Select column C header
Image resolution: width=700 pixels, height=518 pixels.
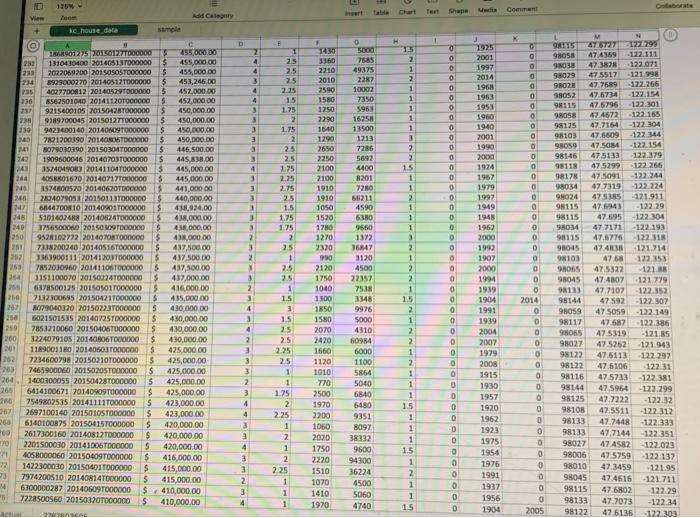pos(191,44)
